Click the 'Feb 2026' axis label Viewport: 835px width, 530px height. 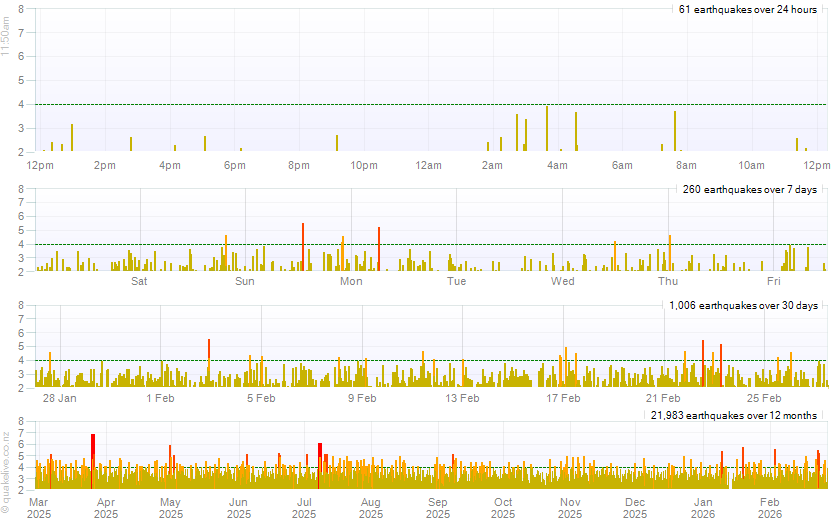point(769,508)
